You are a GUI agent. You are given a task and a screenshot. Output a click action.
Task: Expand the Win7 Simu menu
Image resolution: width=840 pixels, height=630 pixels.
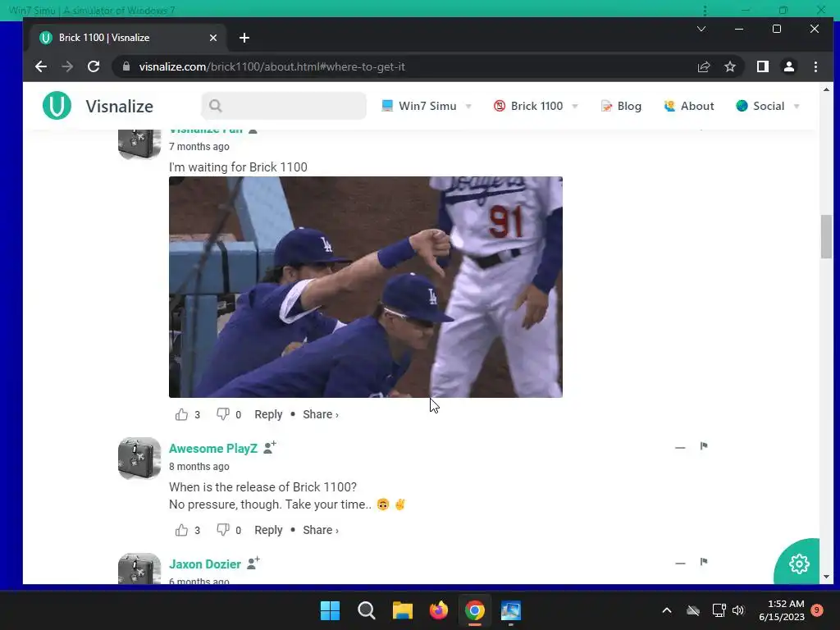click(x=427, y=106)
